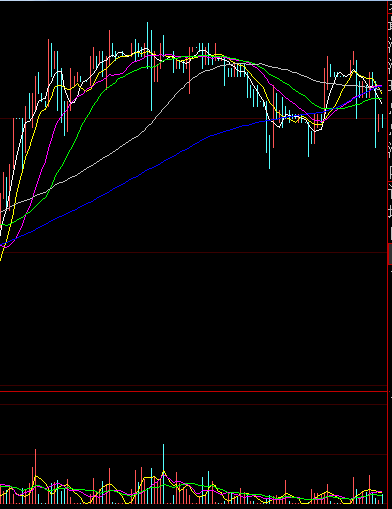This screenshot has width=392, height=509.
Task: Click the tallest cyan bar in the volume panel
Action: point(163,474)
